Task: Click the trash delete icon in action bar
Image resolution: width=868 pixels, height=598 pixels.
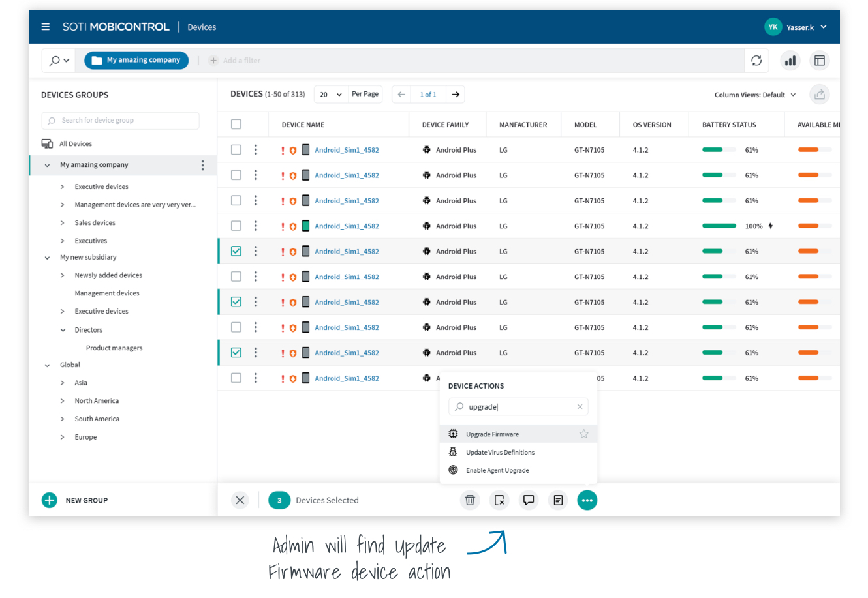Action: click(470, 500)
